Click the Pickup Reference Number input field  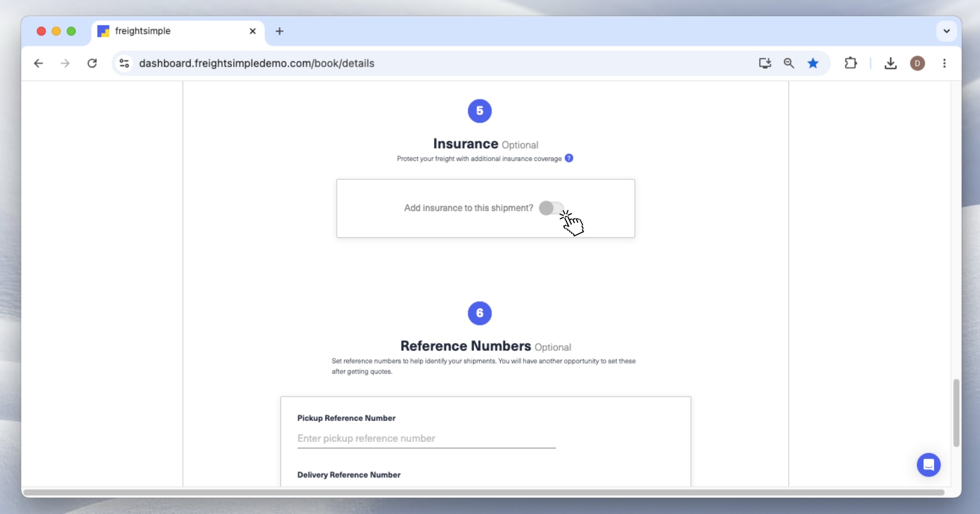[x=426, y=438]
